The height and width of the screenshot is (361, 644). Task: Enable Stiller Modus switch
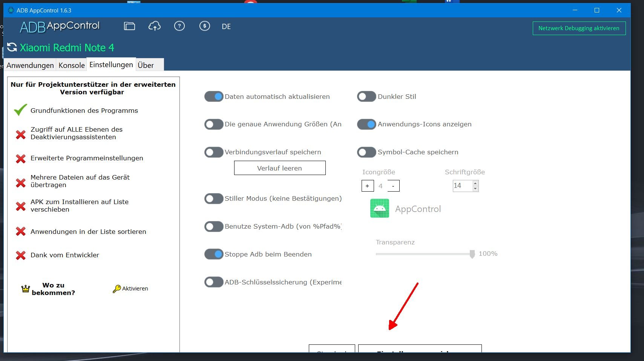pyautogui.click(x=214, y=198)
